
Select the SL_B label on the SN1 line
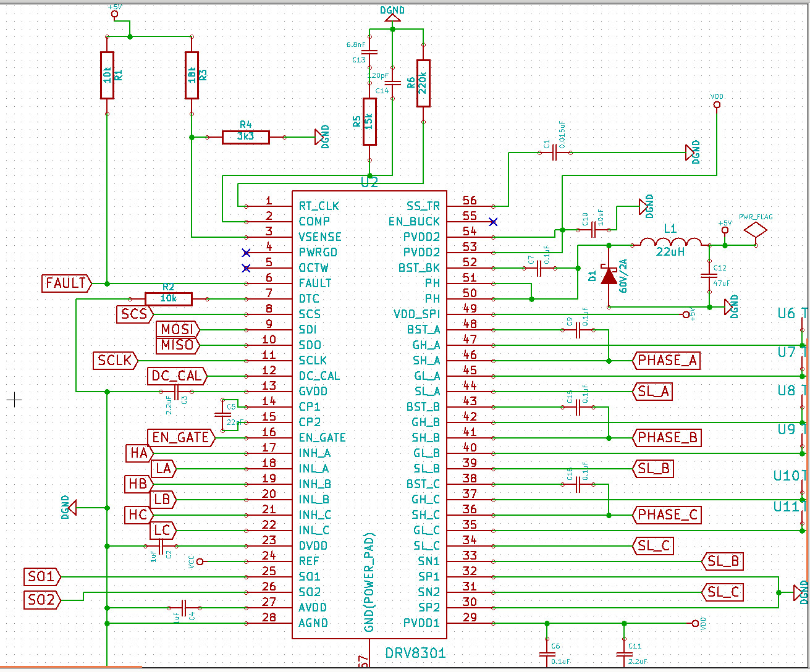[x=723, y=561]
